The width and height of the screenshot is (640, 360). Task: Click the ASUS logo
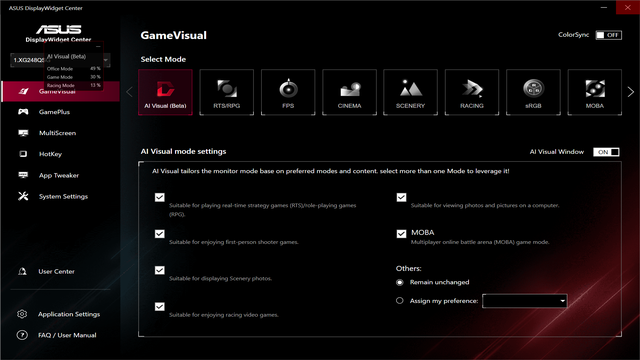tap(58, 29)
